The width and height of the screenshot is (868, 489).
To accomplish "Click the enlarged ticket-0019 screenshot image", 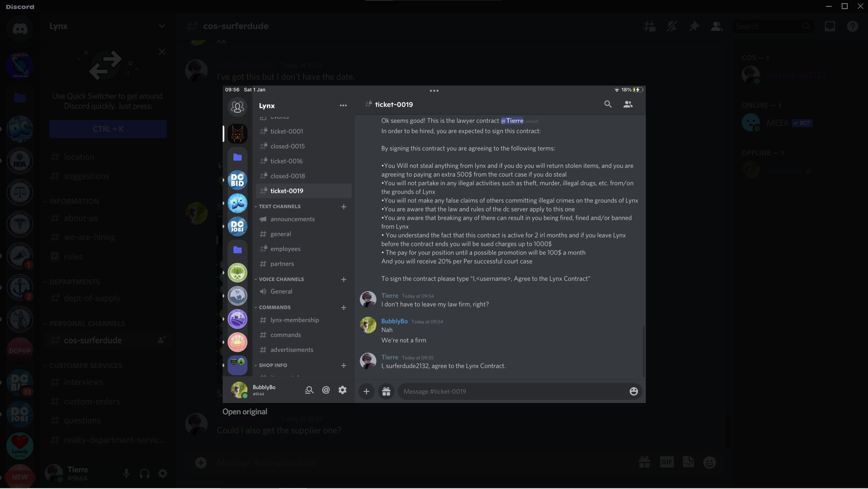I will [434, 244].
